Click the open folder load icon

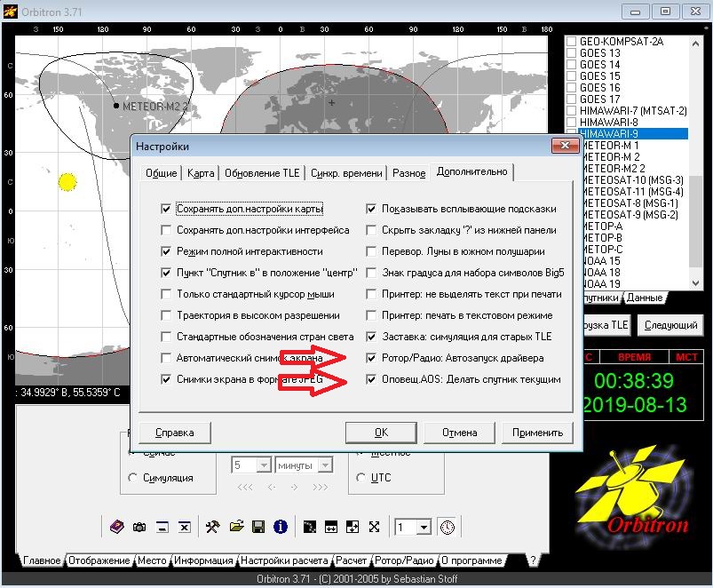236,527
